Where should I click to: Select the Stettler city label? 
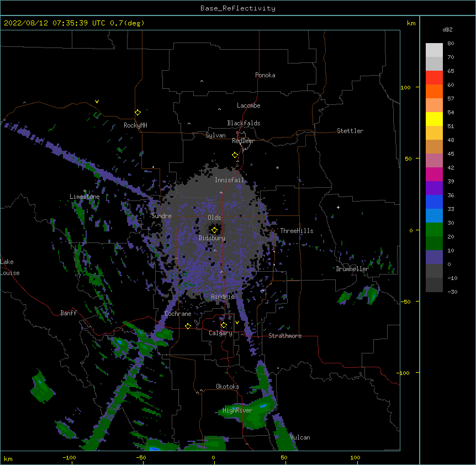click(x=350, y=131)
